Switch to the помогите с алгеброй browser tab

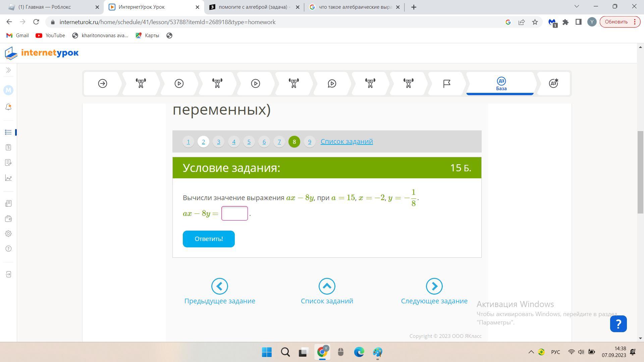tap(254, 7)
